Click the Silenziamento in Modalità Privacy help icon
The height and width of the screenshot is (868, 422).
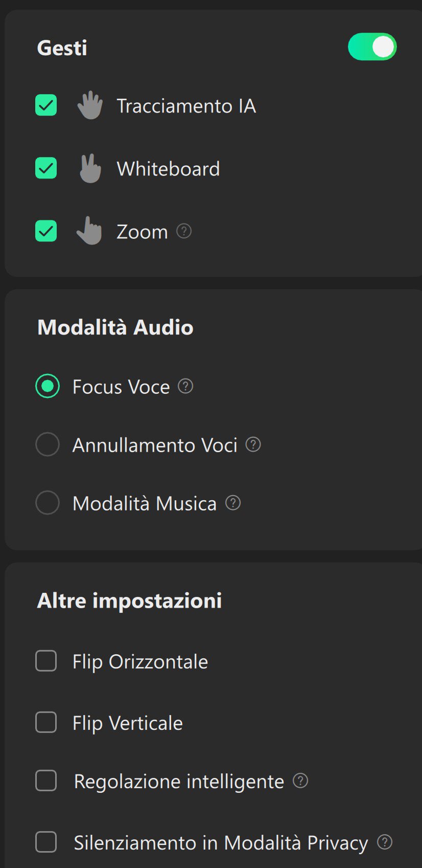coord(385,842)
